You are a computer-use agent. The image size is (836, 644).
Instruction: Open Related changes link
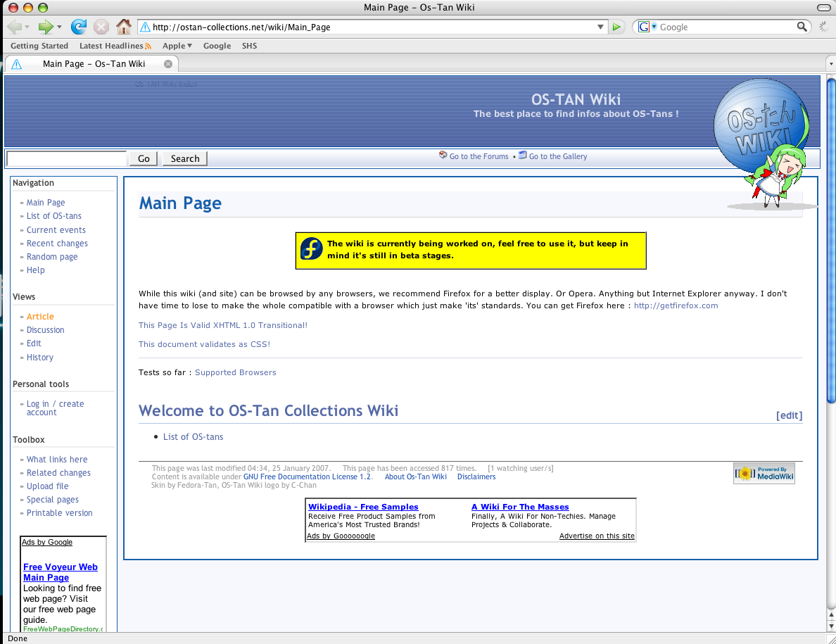click(x=58, y=472)
